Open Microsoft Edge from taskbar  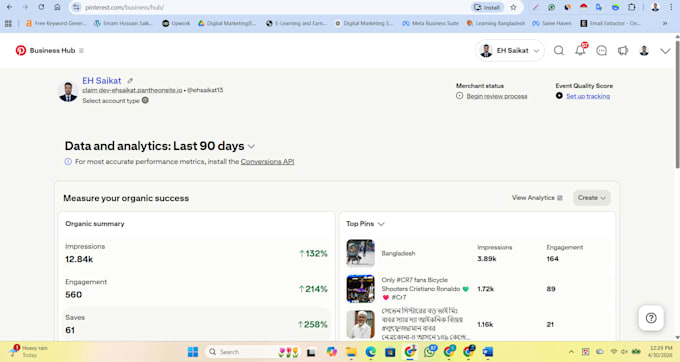370,352
